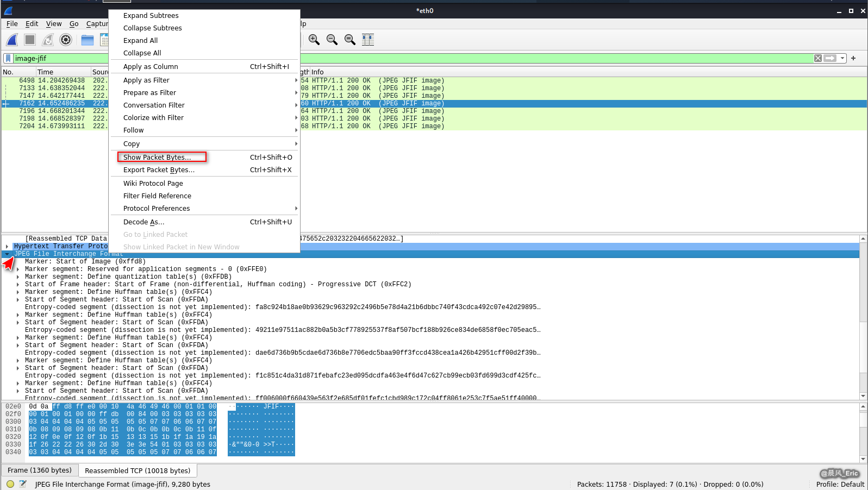Open the View menu
The height and width of the screenshot is (490, 868).
54,23
